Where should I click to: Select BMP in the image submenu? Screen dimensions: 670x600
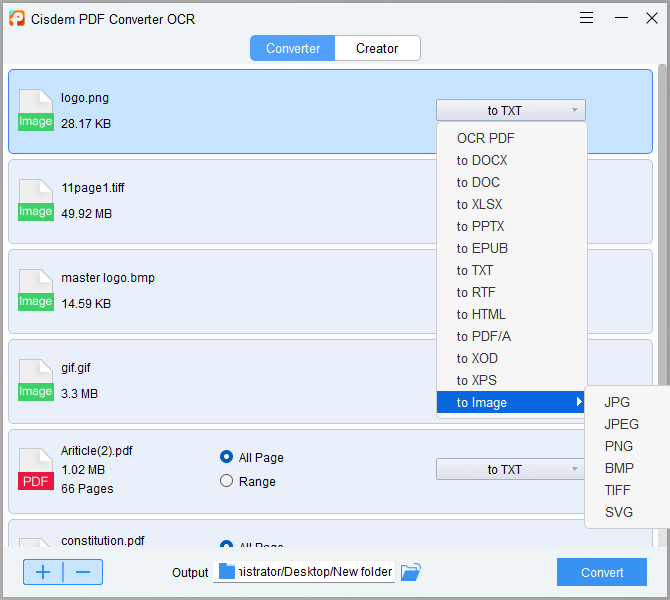[627, 468]
